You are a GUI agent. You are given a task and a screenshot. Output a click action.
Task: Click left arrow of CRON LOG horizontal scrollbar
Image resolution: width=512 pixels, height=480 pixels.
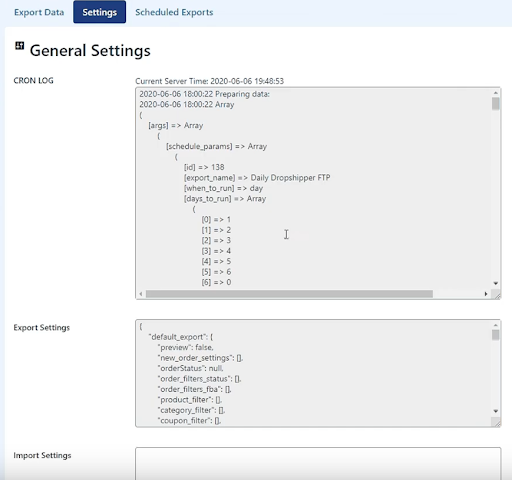[141, 294]
